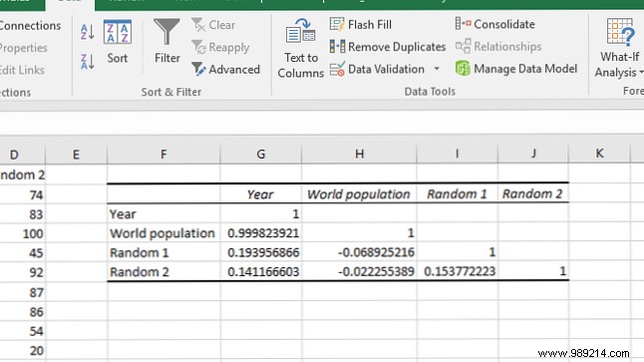Open Consolidate tool

click(x=494, y=24)
